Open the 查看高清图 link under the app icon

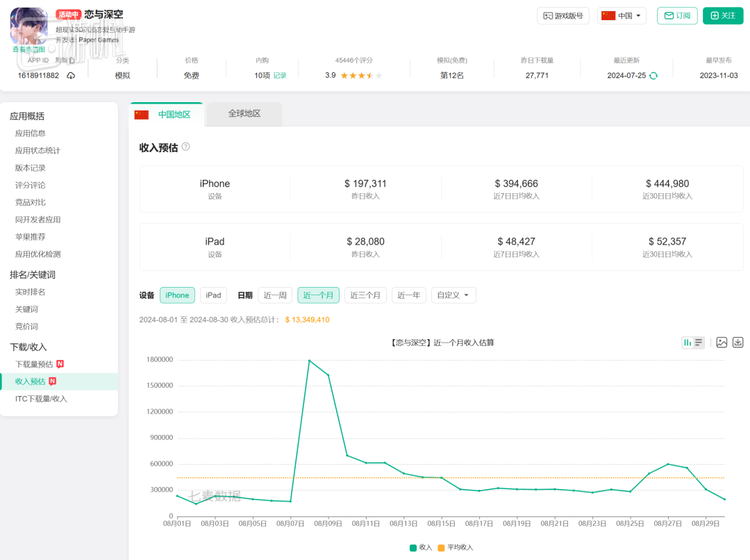(x=29, y=49)
